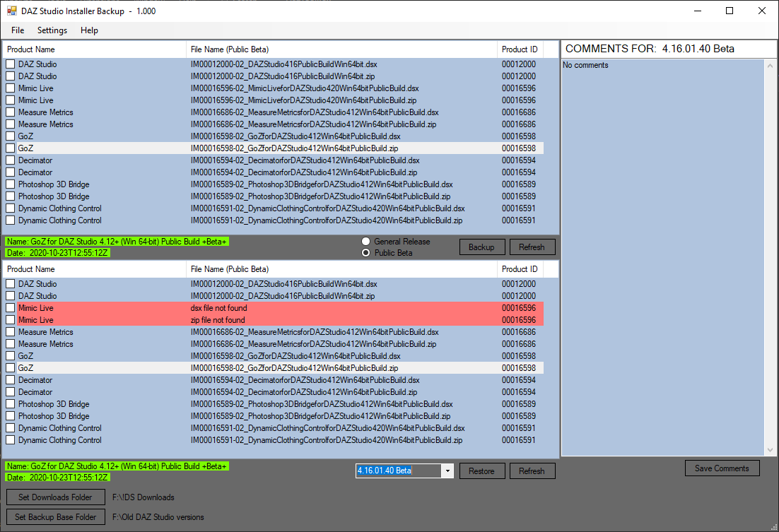Select the Public Beta radio button

(366, 253)
